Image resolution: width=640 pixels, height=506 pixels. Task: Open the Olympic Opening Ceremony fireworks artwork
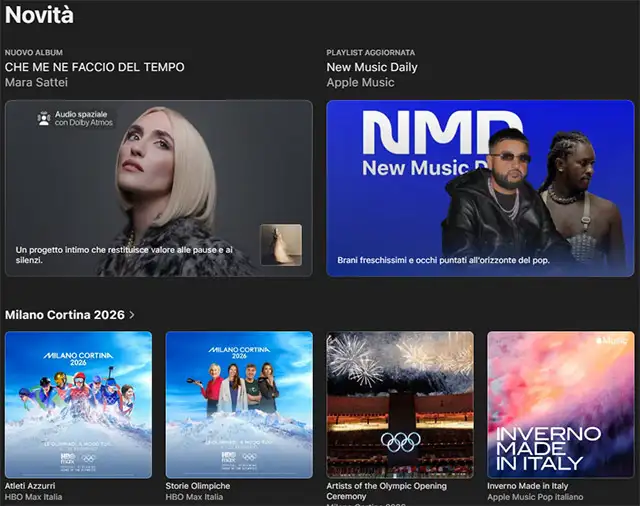tap(400, 404)
